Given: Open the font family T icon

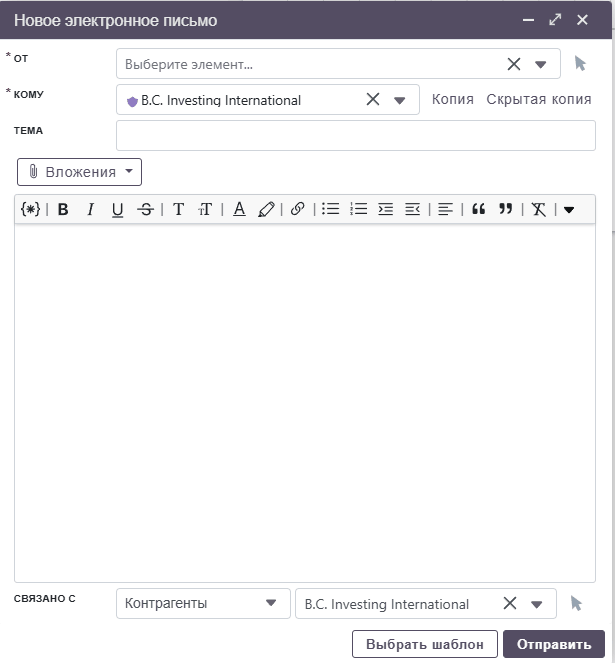Looking at the screenshot, I should (178, 209).
